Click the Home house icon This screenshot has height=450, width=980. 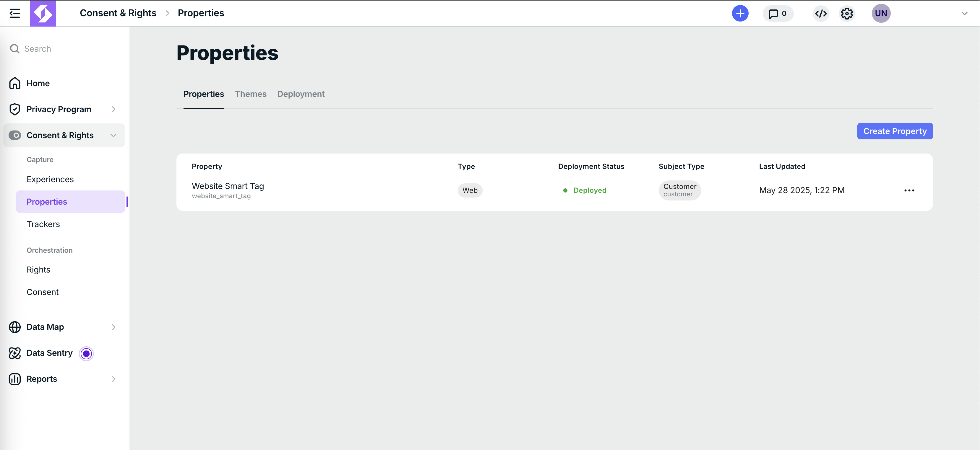click(15, 83)
